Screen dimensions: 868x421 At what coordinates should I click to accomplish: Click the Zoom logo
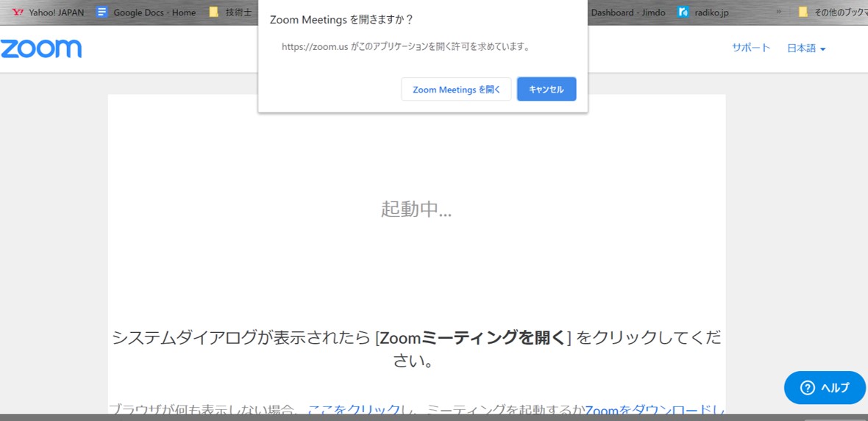pos(41,48)
